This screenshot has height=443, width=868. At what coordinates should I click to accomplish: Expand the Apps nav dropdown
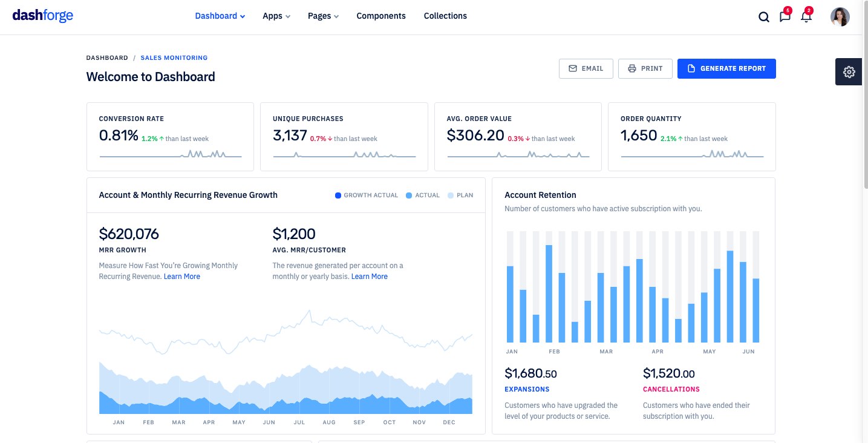(276, 16)
